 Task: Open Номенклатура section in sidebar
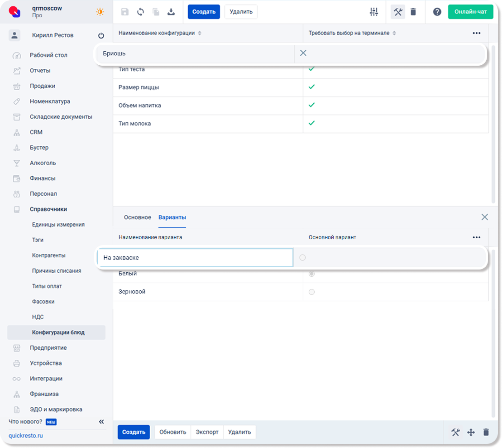pyautogui.click(x=50, y=101)
